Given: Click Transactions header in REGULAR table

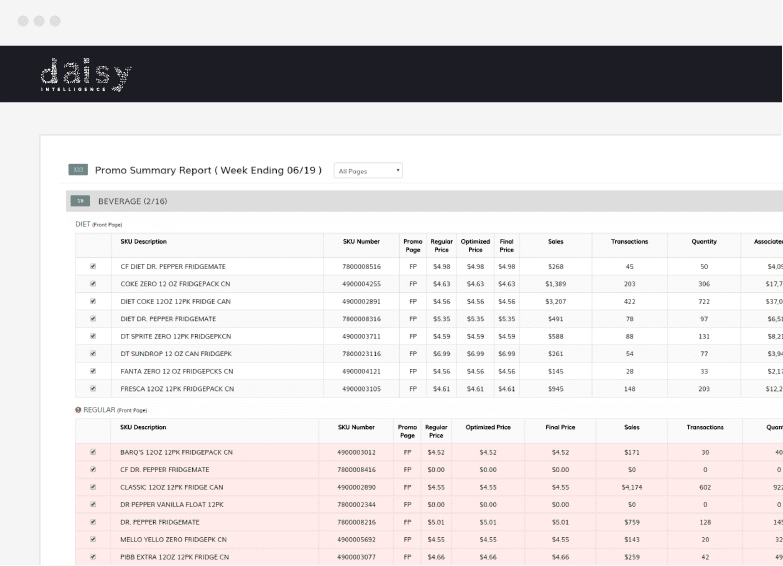Looking at the screenshot, I should pyautogui.click(x=705, y=428).
